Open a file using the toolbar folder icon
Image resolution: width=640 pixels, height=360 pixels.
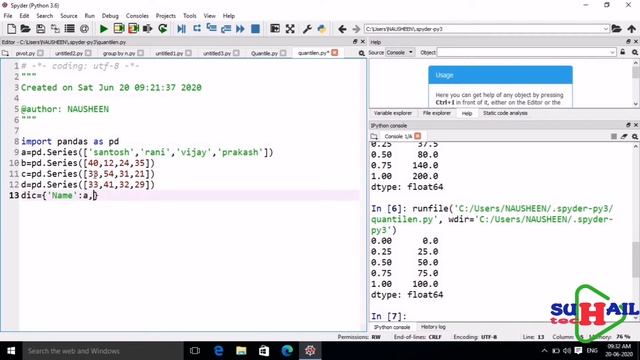(x=26, y=29)
